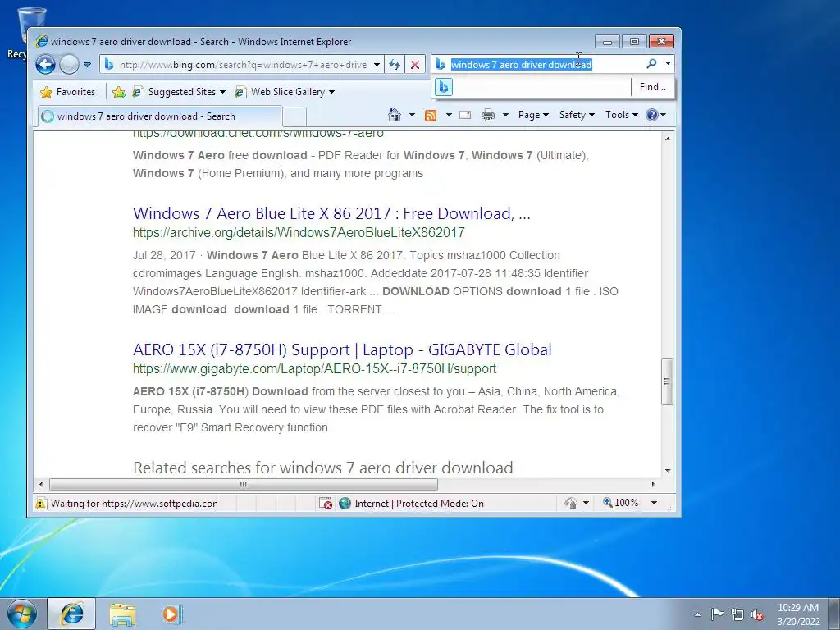Click the Action Center flag icon
The height and width of the screenshot is (630, 840).
point(717,614)
